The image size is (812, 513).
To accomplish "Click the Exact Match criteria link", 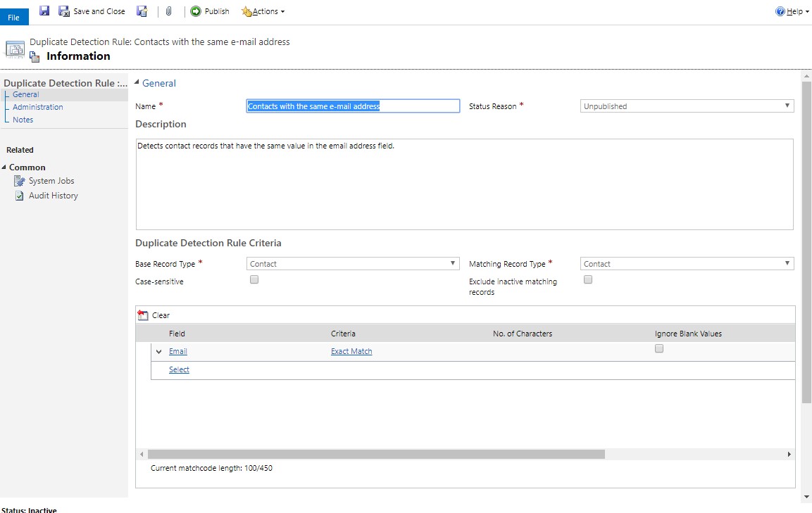I will 351,351.
